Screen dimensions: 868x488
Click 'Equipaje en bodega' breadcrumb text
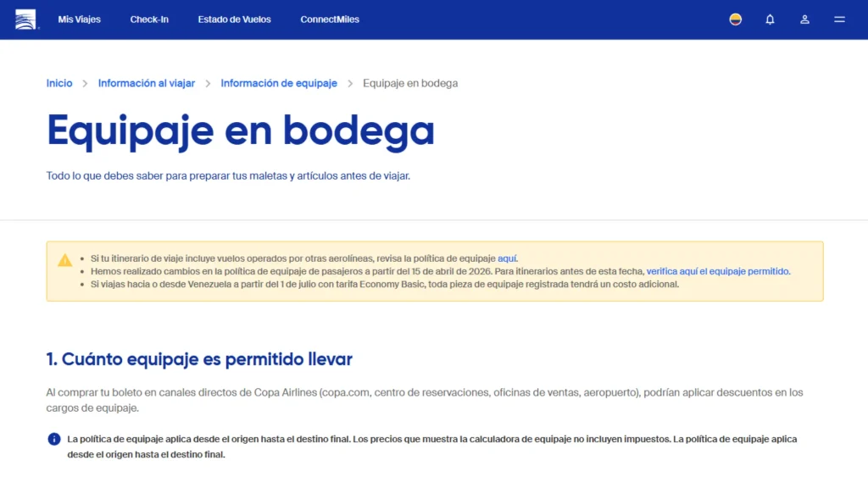tap(410, 83)
